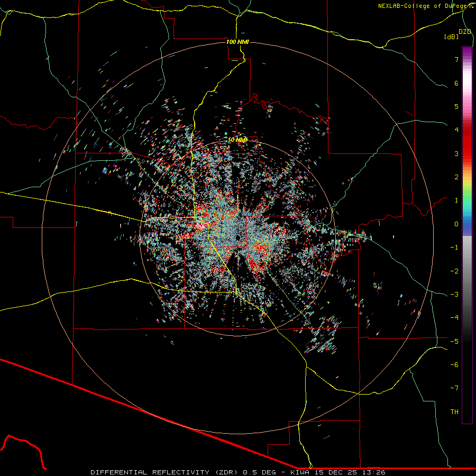Click the Differential Reflectivity KIWA caption text

238,472
